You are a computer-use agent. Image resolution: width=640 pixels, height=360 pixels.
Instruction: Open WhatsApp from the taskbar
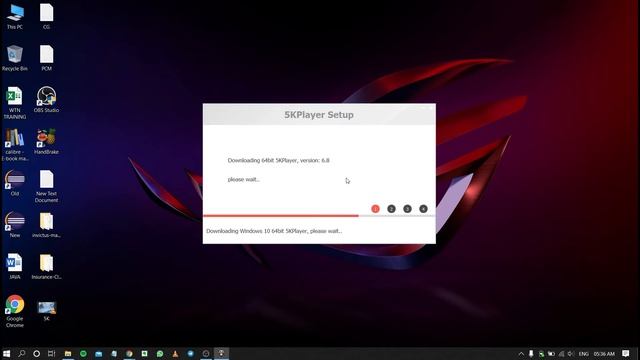pyautogui.click(x=160, y=353)
